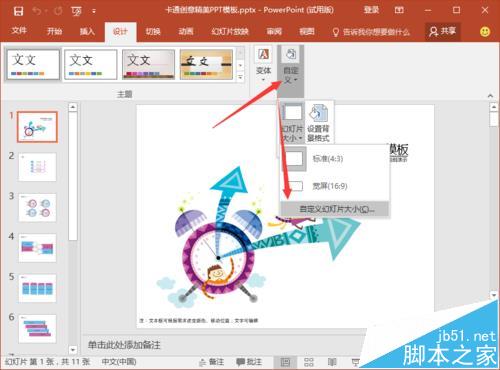Expand the Slide Size (幻灯片大小) dropdown

[x=292, y=122]
